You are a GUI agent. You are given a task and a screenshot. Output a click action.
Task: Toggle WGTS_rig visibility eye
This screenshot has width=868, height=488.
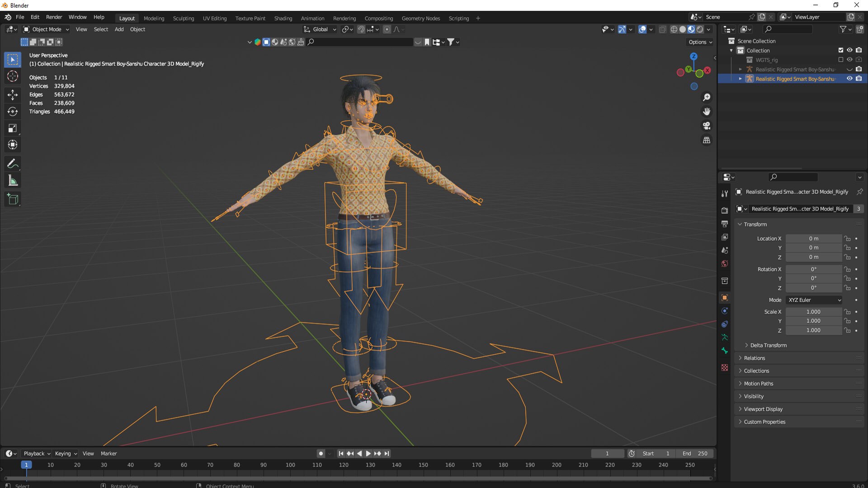(849, 60)
